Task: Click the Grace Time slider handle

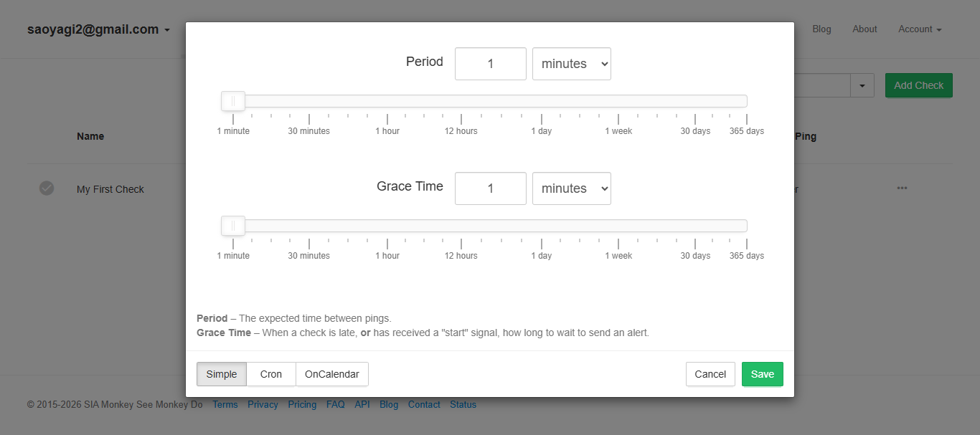Action: (233, 226)
